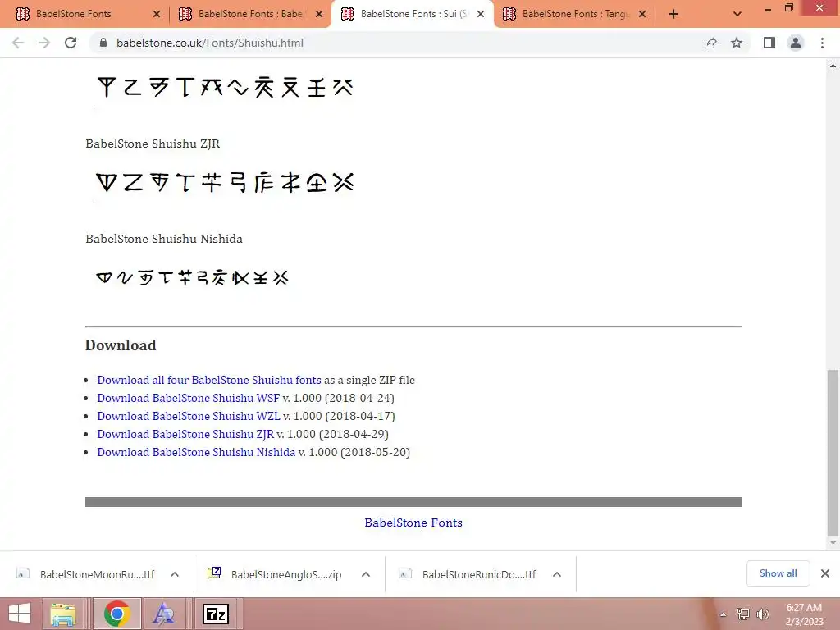Screen dimensions: 840x630
Task: Open File Explorer from taskbar
Action: 62,614
